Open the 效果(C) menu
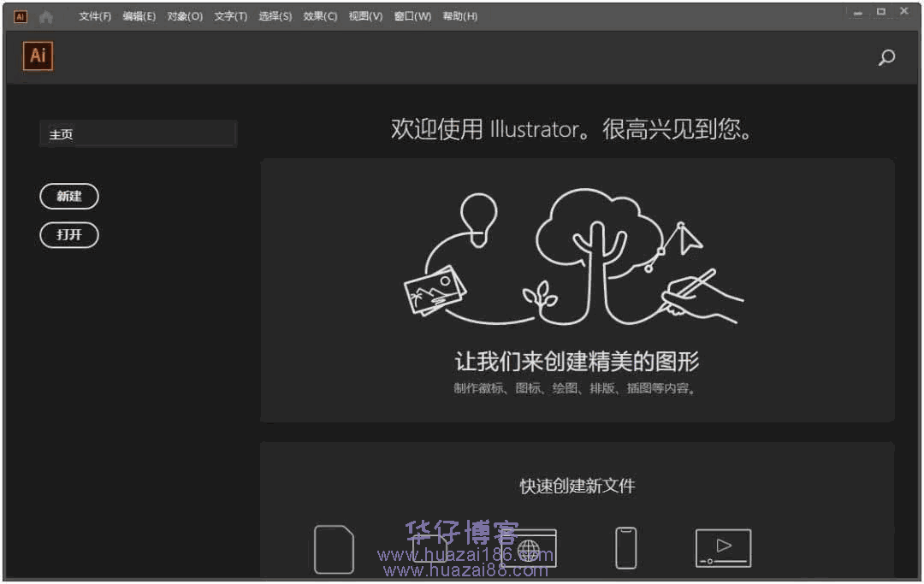Image resolution: width=924 pixels, height=584 pixels. pos(320,16)
